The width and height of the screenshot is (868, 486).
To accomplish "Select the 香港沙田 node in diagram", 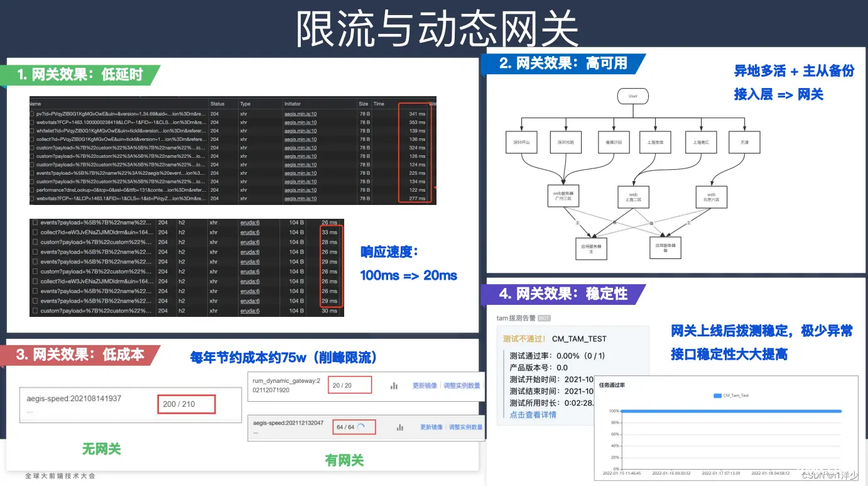I will 613,142.
